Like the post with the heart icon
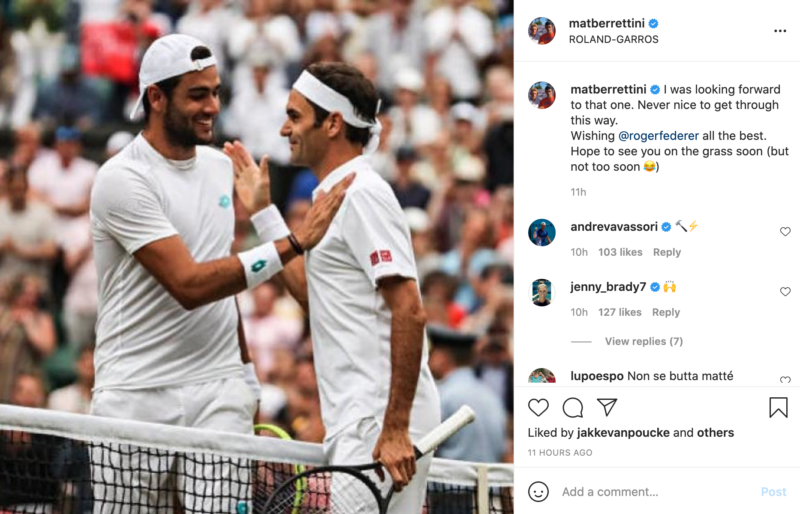The height and width of the screenshot is (514, 800). point(538,407)
